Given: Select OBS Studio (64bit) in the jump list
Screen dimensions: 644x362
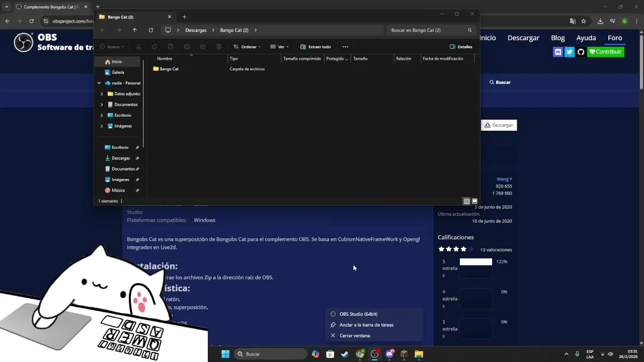Looking at the screenshot, I should [374, 314].
